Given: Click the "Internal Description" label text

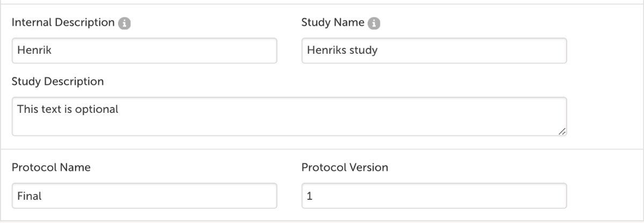Looking at the screenshot, I should (x=63, y=23).
